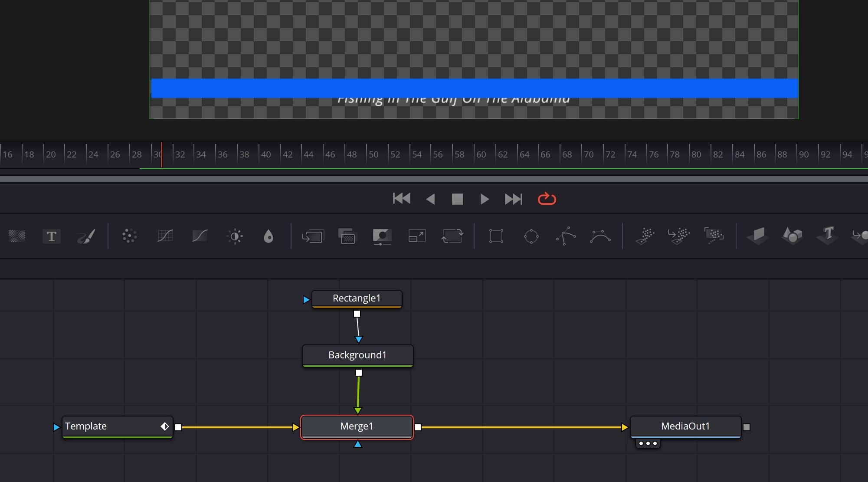Screen dimensions: 868x482
Task: Select the Background1 node
Action: tap(357, 355)
